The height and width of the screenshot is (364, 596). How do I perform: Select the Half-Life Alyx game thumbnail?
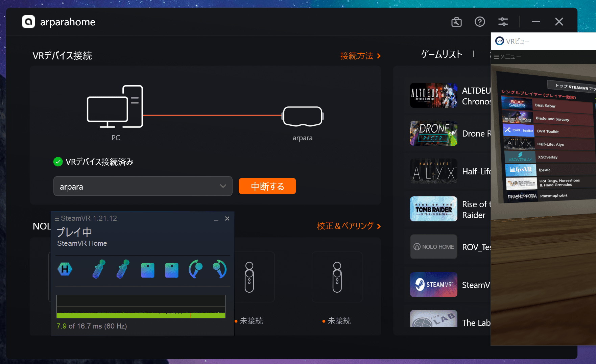click(x=434, y=171)
